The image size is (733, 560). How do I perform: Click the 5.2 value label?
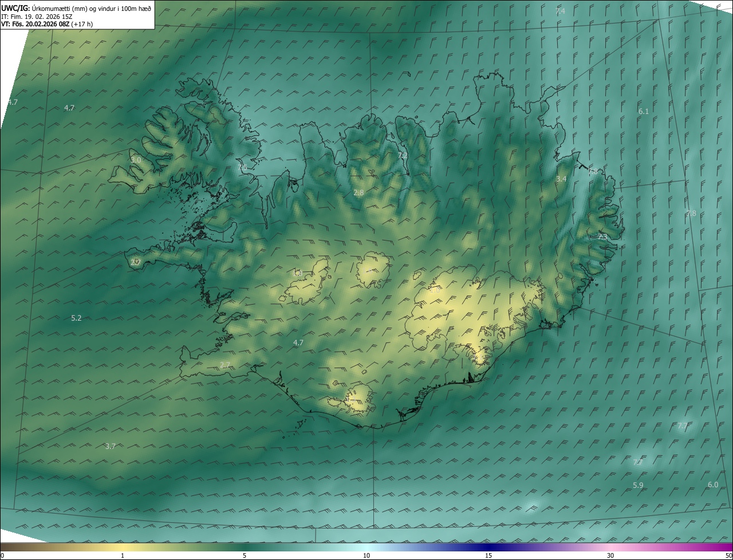76,318
